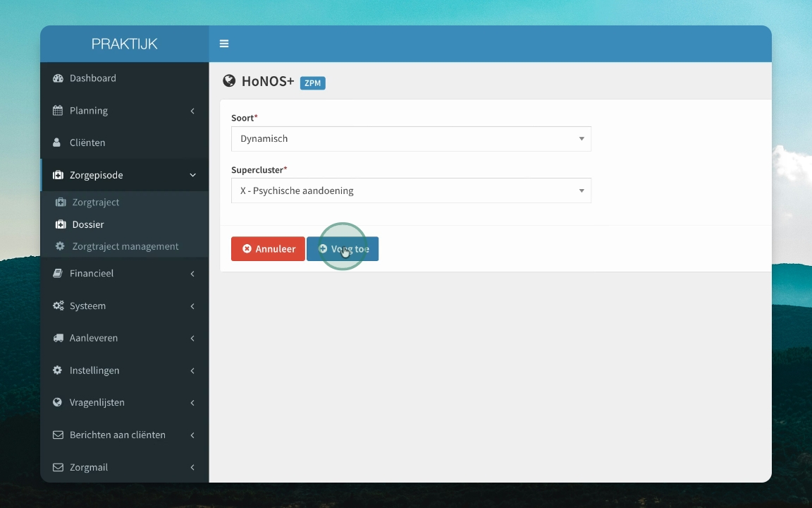Expand the Financieel submenu chevron
Viewport: 812px width, 508px height.
[x=192, y=274]
